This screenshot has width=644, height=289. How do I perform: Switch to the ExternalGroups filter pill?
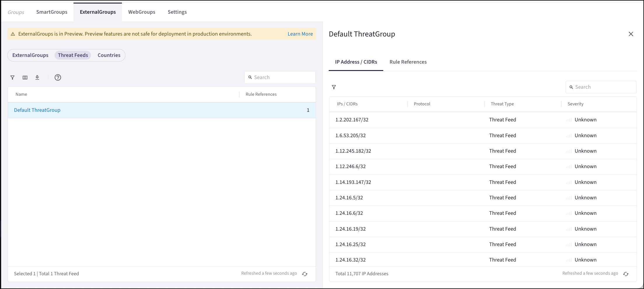pyautogui.click(x=30, y=55)
